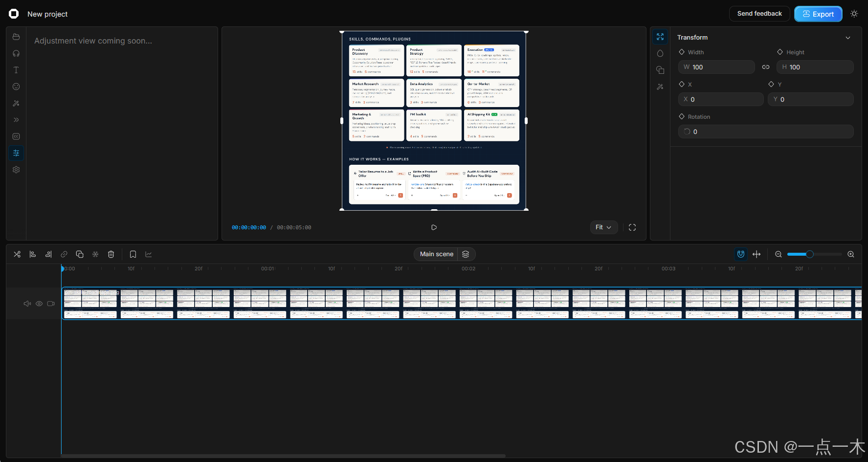Click the Send feedback button

click(759, 14)
